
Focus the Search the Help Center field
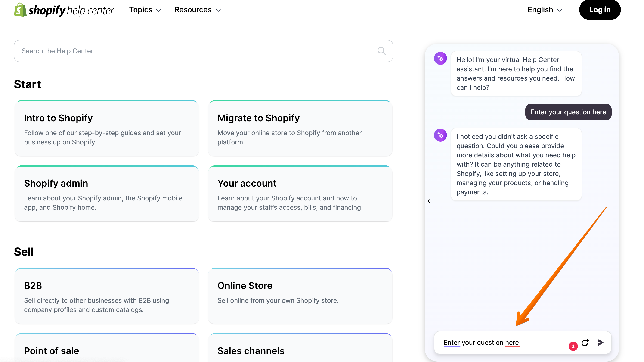pyautogui.click(x=203, y=51)
